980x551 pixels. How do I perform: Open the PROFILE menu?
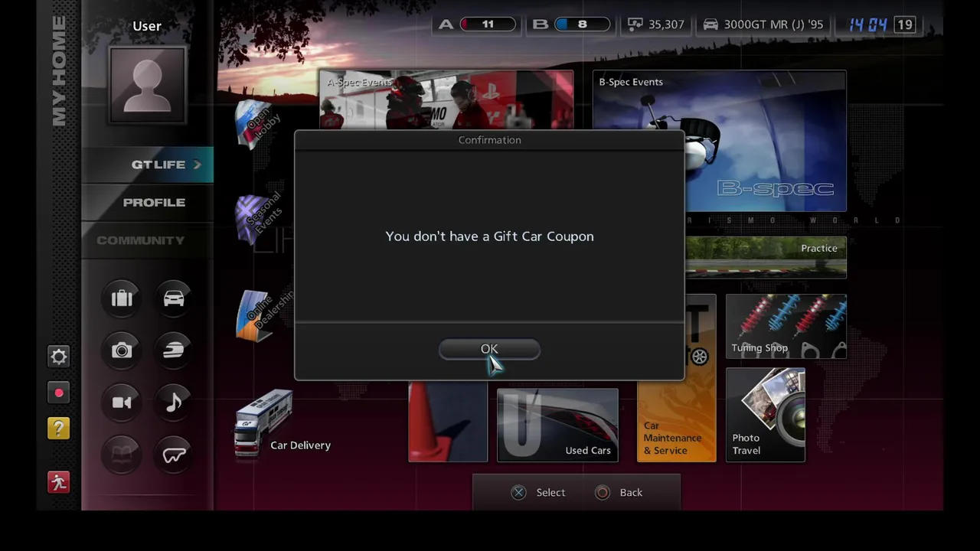pos(148,202)
